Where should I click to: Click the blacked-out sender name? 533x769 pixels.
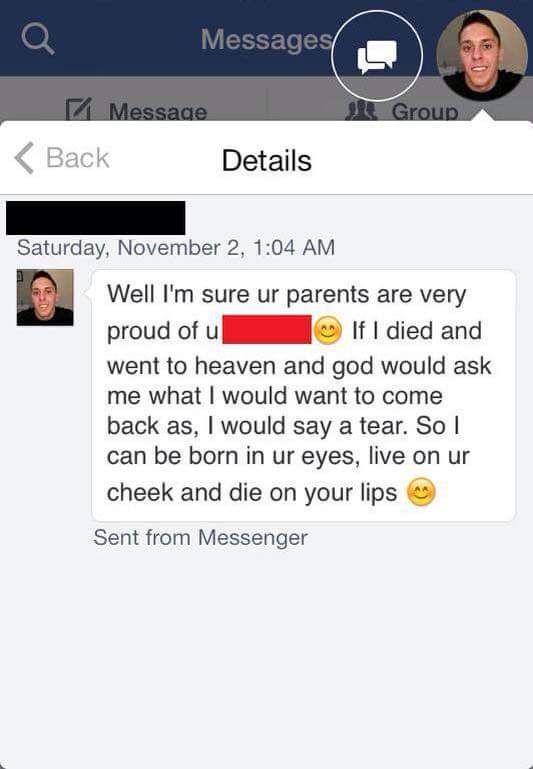click(96, 218)
